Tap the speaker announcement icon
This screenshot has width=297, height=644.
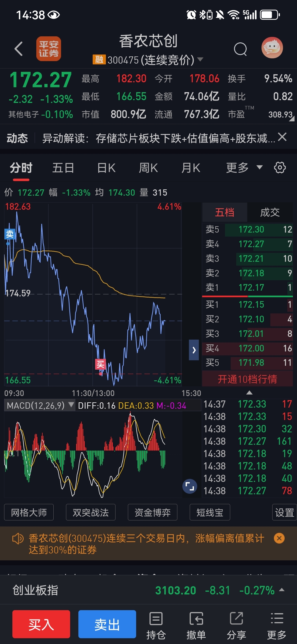pyautogui.click(x=18, y=538)
